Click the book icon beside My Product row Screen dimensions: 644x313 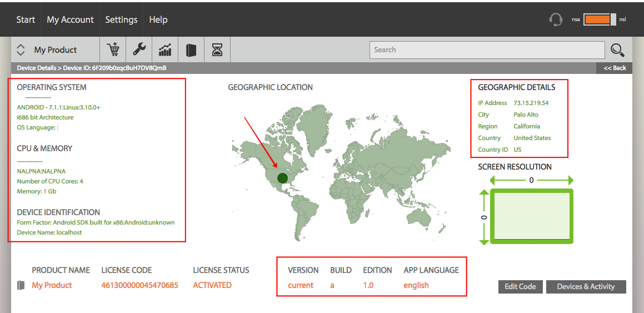pos(21,285)
